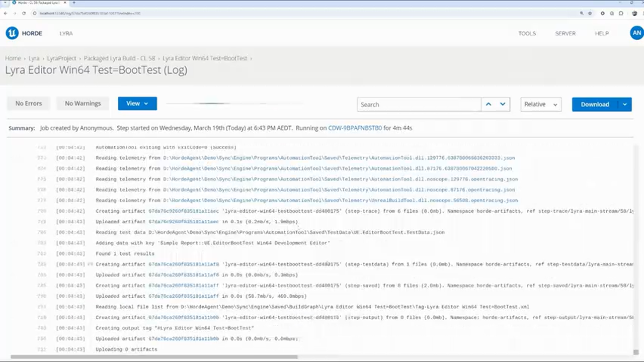Open agent CDW-9BPAFNBSTB0 link
Image resolution: width=644 pixels, height=362 pixels.
[355, 128]
